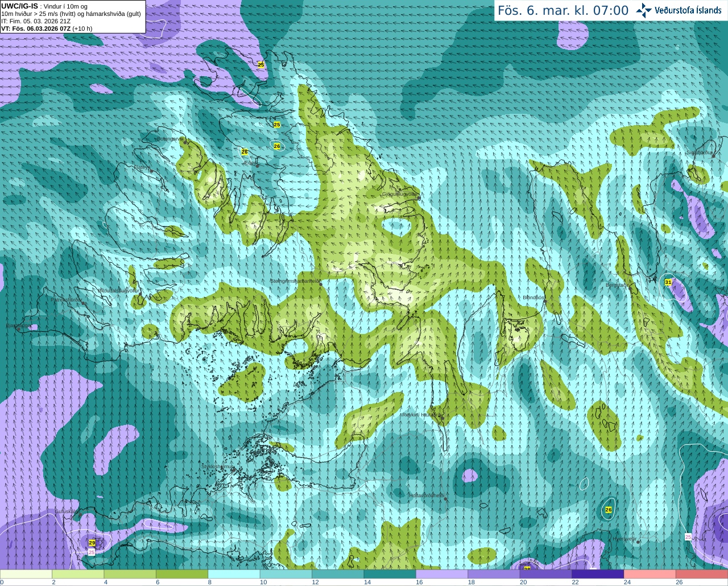Viewport: 728px width, 586px height.
Task: Click the legend scale value 10
Action: pyautogui.click(x=263, y=582)
